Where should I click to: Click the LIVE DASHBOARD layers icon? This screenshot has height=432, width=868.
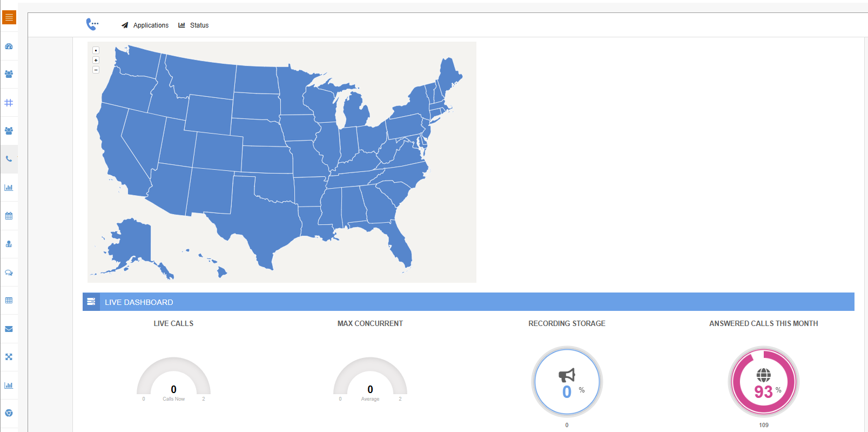[x=91, y=301]
